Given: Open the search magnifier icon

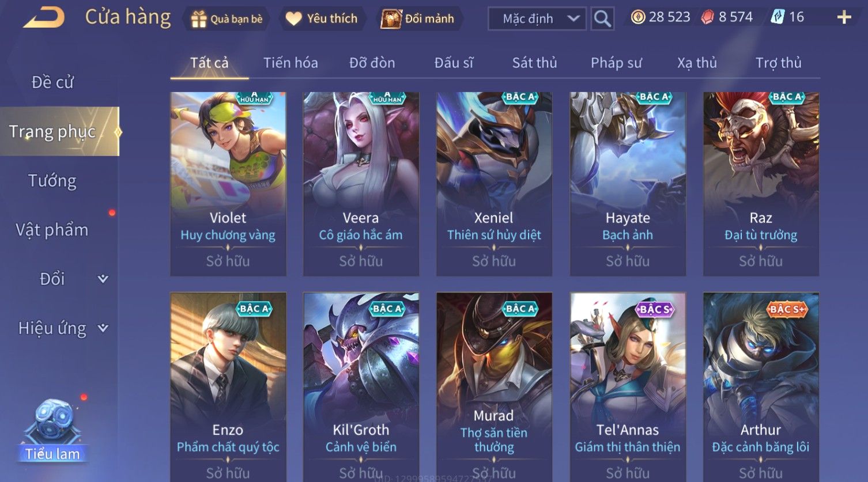Looking at the screenshot, I should [602, 18].
